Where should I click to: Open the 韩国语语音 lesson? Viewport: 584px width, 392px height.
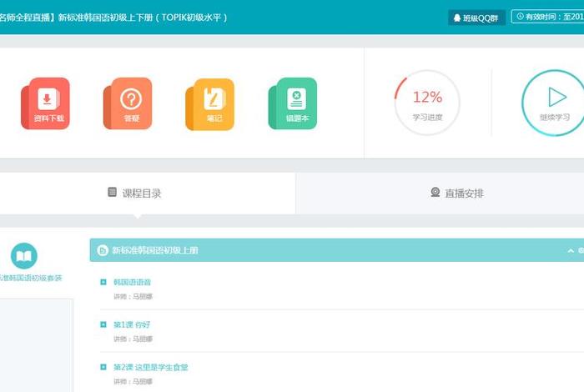(x=132, y=282)
